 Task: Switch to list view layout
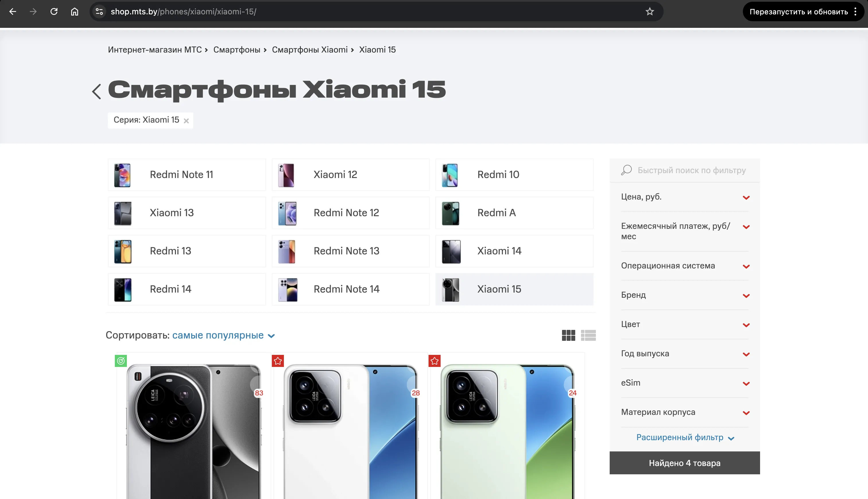pos(588,335)
